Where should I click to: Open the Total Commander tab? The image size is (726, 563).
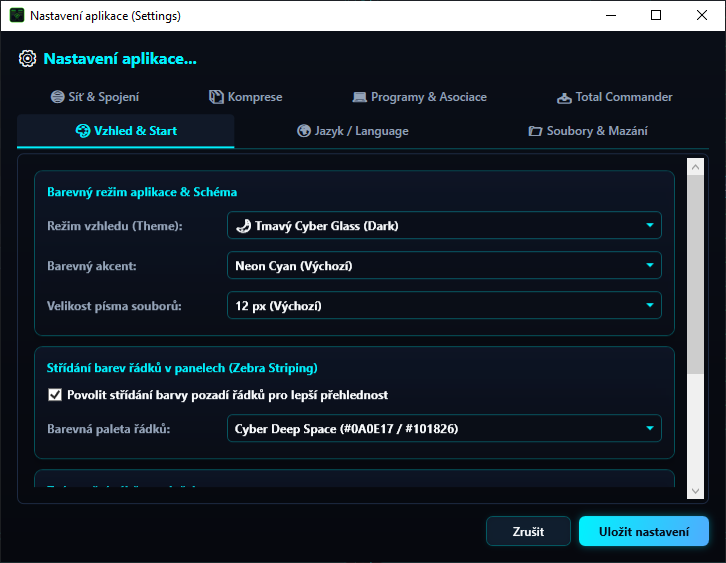[x=615, y=97]
